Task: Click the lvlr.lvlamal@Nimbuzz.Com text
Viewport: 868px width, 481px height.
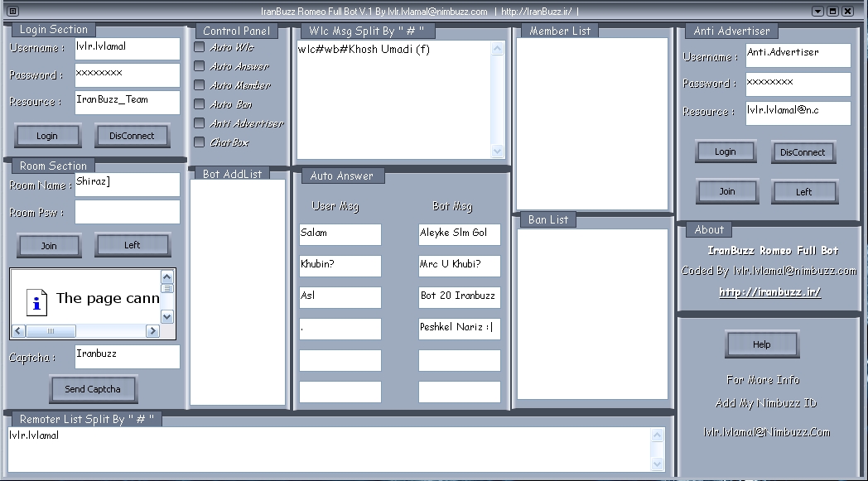Action: pos(767,432)
